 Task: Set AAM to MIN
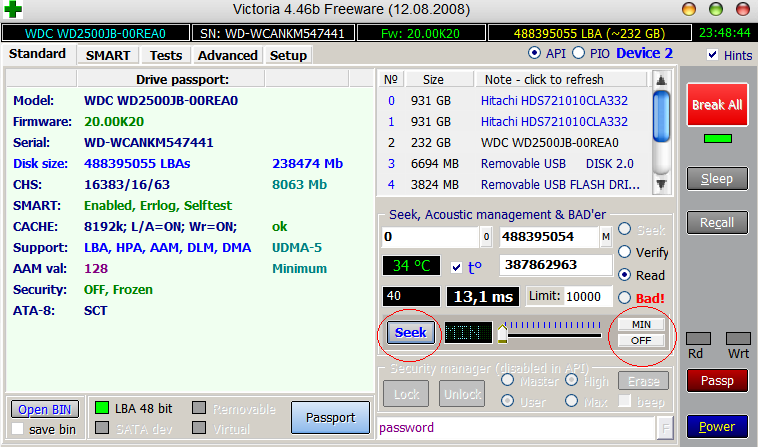point(640,324)
